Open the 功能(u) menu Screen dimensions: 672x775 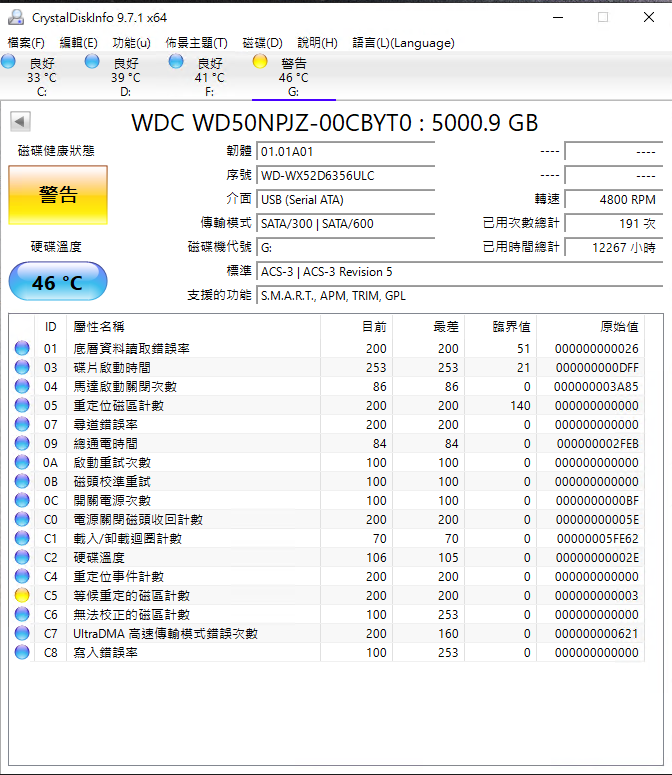131,43
